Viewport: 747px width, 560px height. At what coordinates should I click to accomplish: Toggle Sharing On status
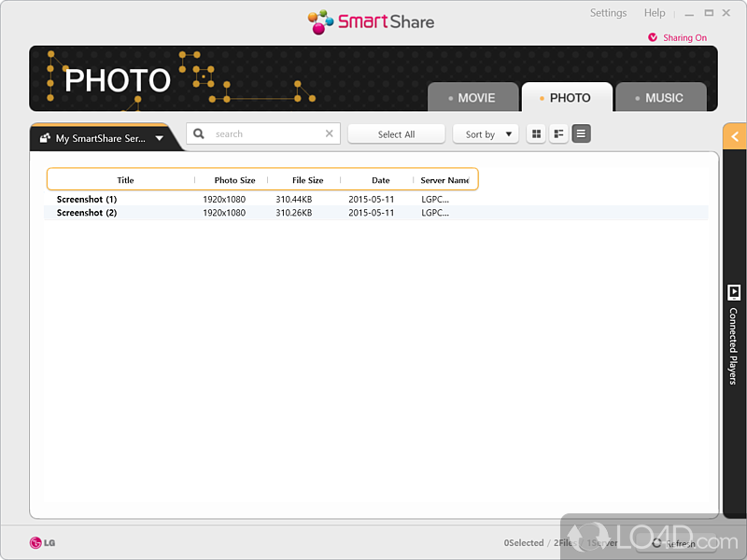(x=678, y=38)
